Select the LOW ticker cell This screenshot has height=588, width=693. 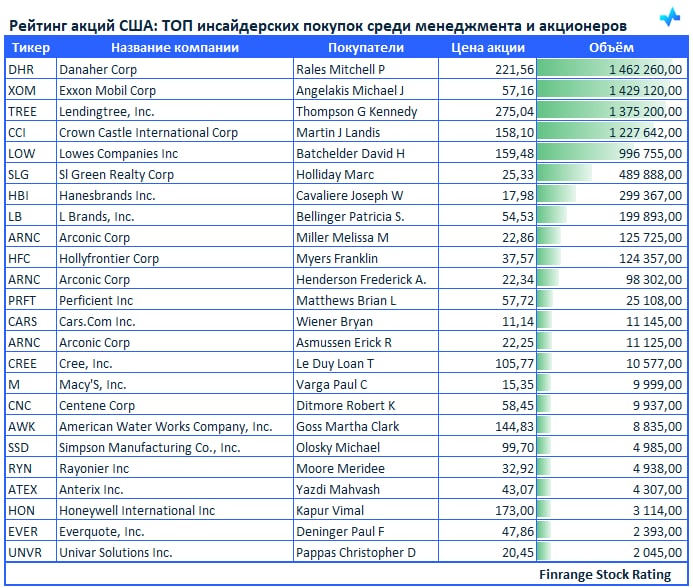pyautogui.click(x=31, y=153)
